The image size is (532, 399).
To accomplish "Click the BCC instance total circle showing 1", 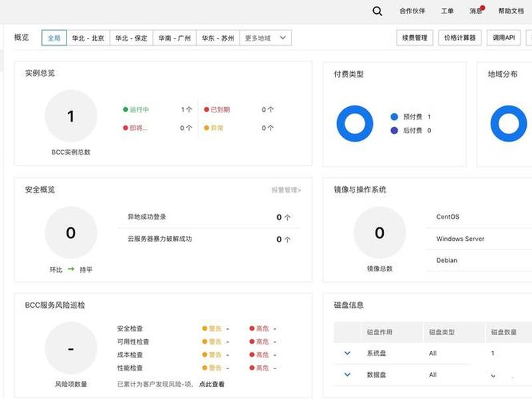I will point(71,116).
